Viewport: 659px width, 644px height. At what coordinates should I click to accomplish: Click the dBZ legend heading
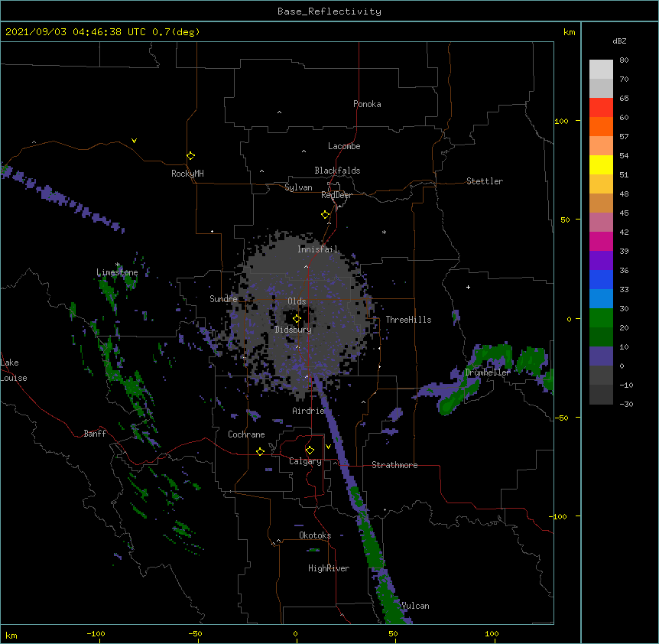pos(619,41)
